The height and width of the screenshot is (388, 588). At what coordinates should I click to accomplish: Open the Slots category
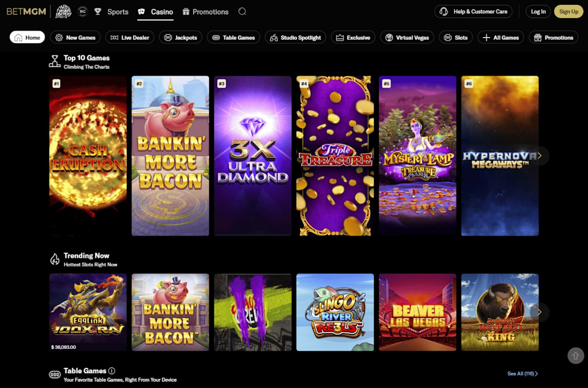point(455,38)
